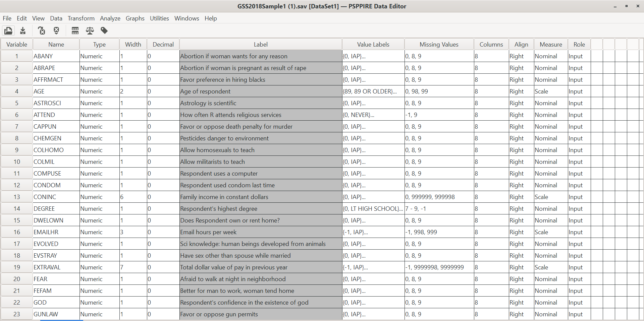Screen dimensions: 644x321
Task: Save the dataset using the toolbar icon
Action: pos(23,30)
